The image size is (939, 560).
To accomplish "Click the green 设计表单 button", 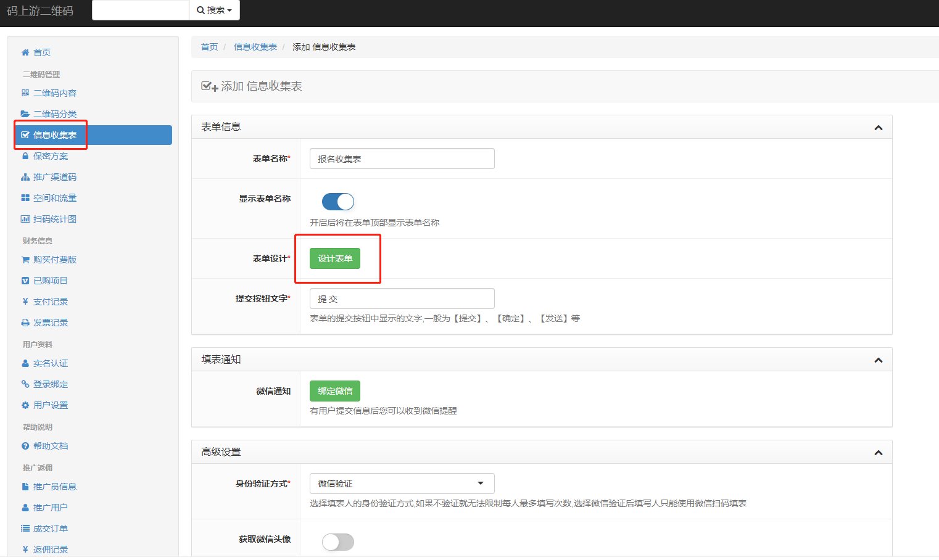I will click(334, 258).
